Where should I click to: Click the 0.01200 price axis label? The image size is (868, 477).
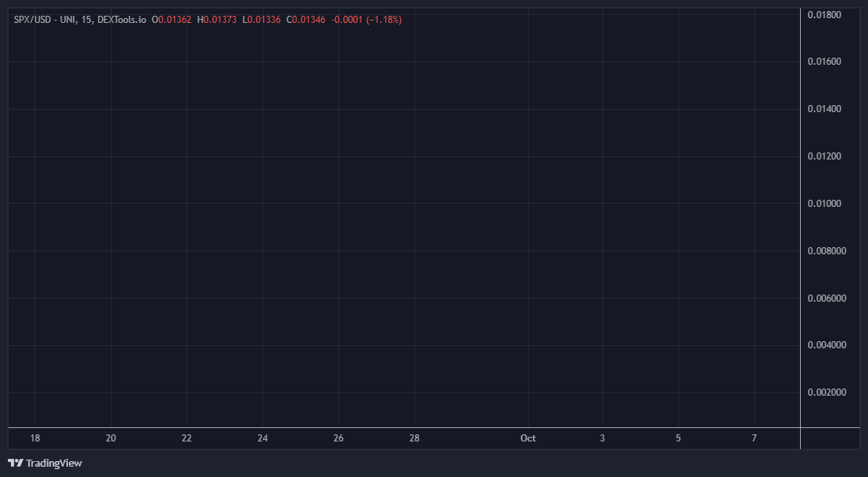(x=825, y=156)
